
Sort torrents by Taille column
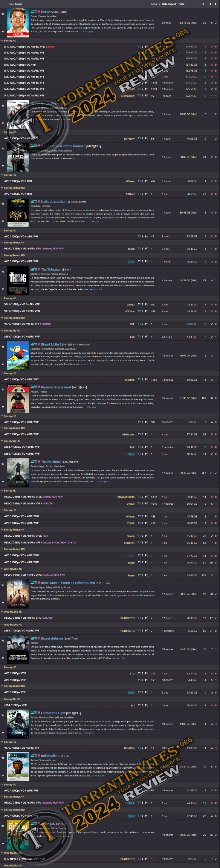point(181,4)
